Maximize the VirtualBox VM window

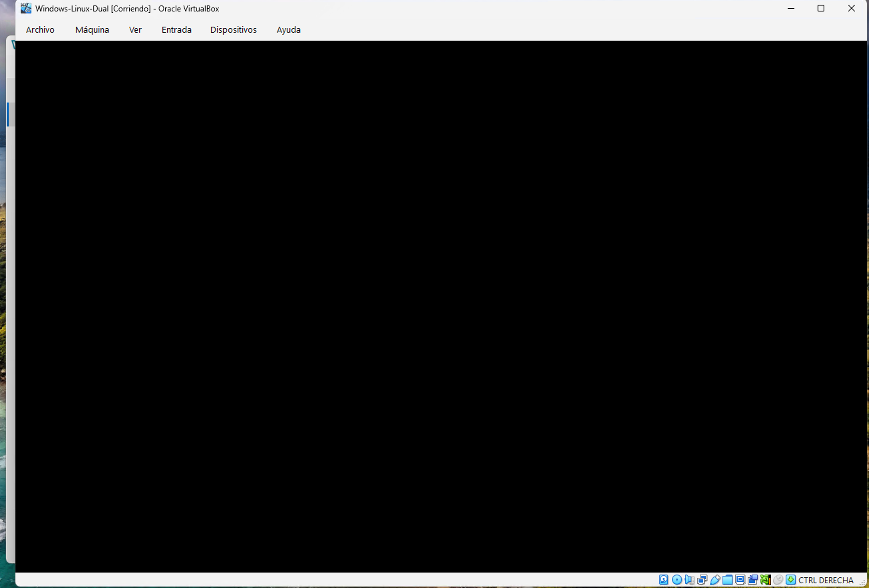pyautogui.click(x=821, y=8)
